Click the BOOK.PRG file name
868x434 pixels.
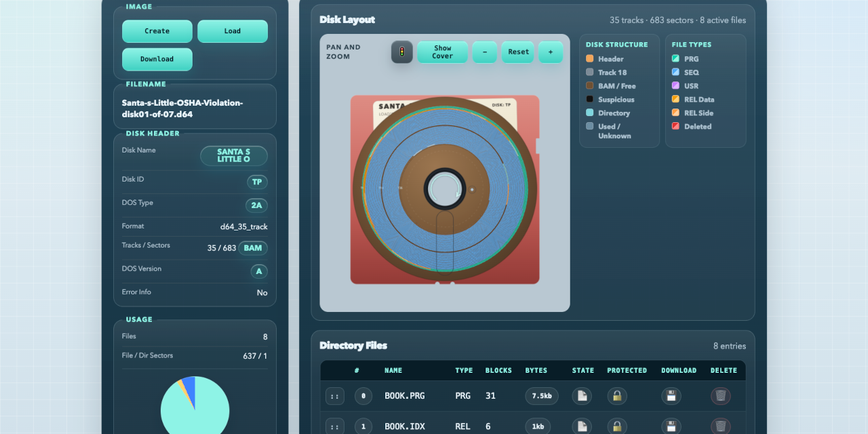point(405,396)
